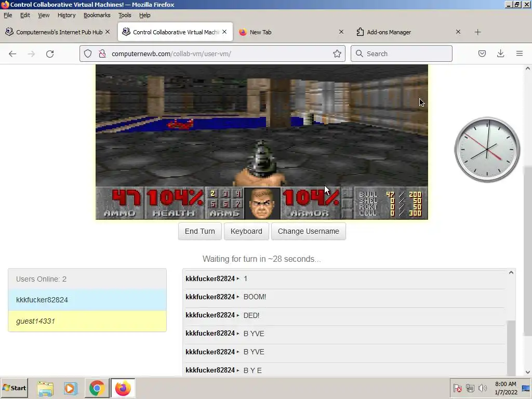
Task: Click the chat message "DED!"
Action: click(x=251, y=315)
